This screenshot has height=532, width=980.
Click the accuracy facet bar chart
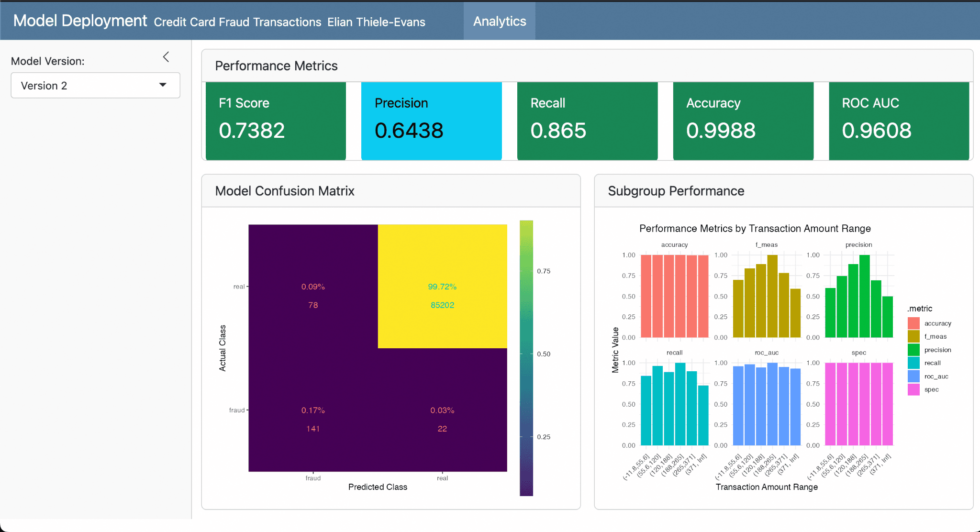(674, 296)
